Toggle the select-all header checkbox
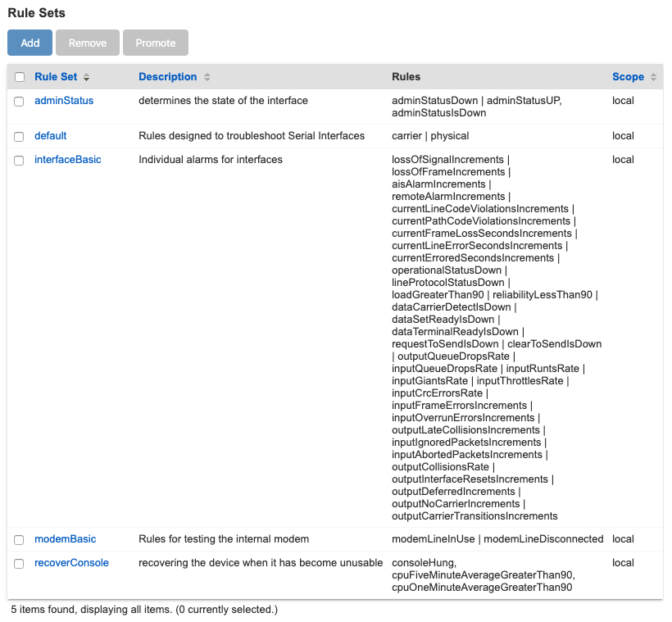This screenshot has height=622, width=672. 19,77
